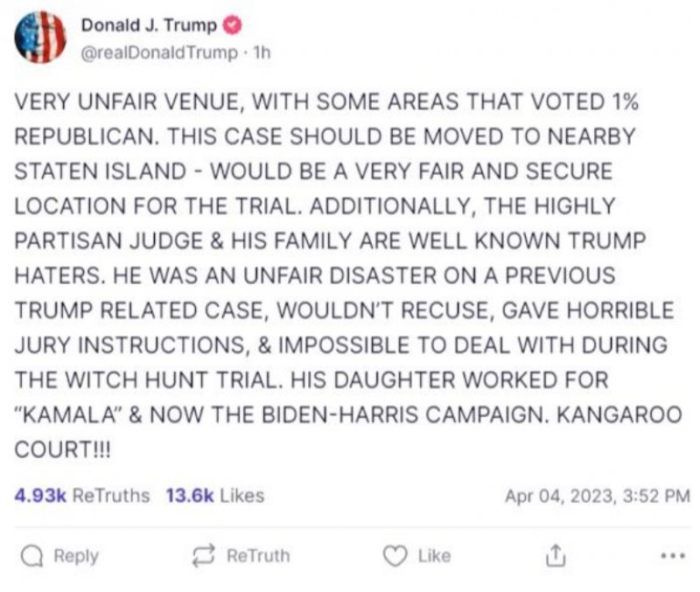The width and height of the screenshot is (700, 592).
Task: Click the ReTruth text label
Action: click(x=257, y=555)
